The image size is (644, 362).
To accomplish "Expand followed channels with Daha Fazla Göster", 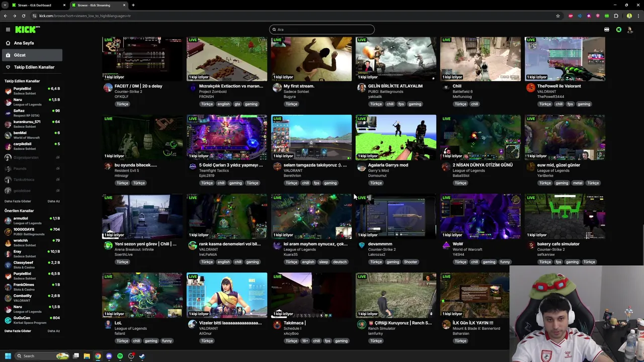I will [x=18, y=201].
